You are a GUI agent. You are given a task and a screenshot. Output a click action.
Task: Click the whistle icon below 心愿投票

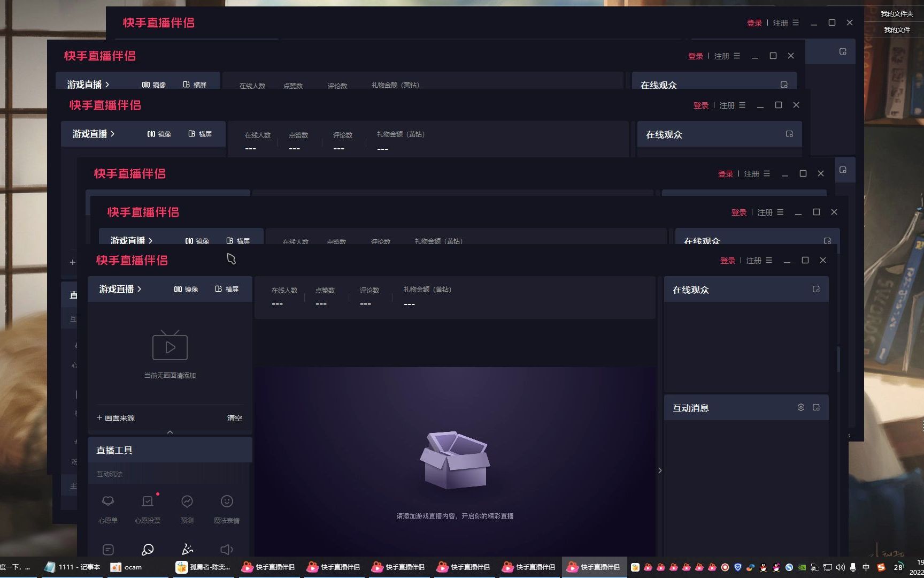[148, 550]
